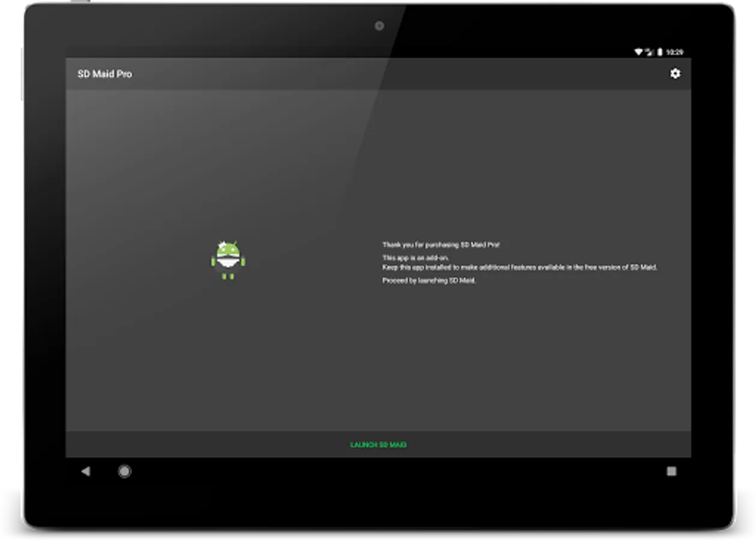Tap the cellular signal status icon
Viewport: 756px width, 540px height.
(x=649, y=52)
